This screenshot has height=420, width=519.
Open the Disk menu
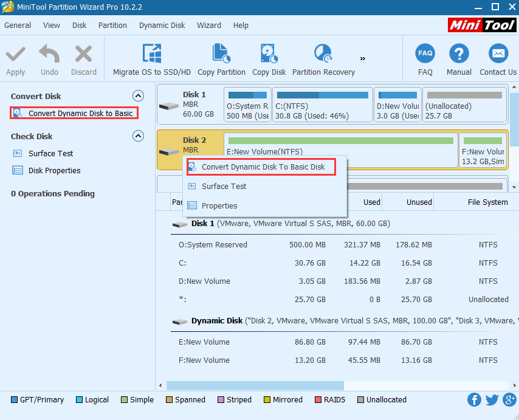pos(80,26)
